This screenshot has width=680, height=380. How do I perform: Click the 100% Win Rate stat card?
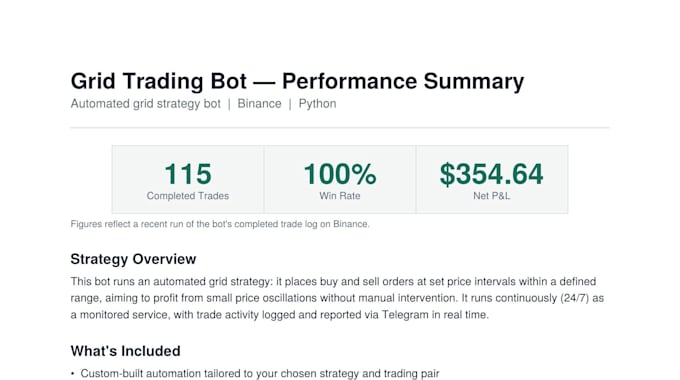[340, 179]
